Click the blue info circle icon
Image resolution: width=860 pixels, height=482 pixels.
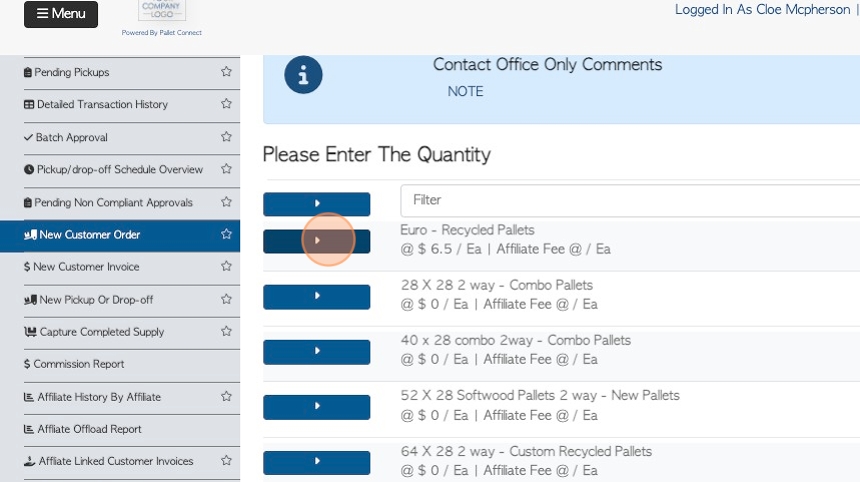point(303,75)
